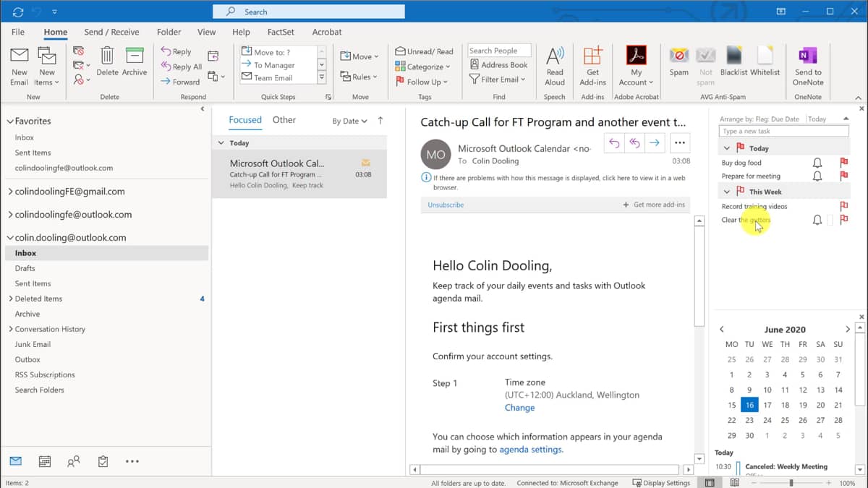Screen dimensions: 868x488
Task: Expand Conversation History folder
Action: coord(10,329)
